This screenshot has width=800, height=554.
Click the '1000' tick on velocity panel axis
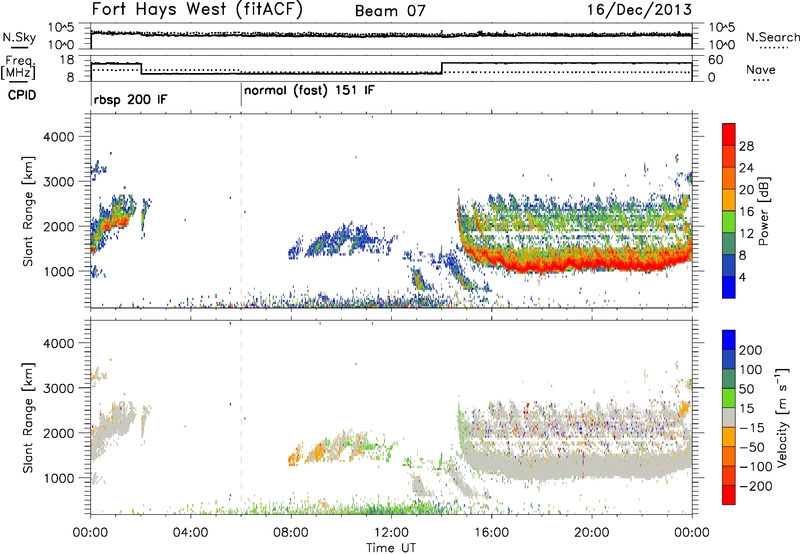point(58,478)
